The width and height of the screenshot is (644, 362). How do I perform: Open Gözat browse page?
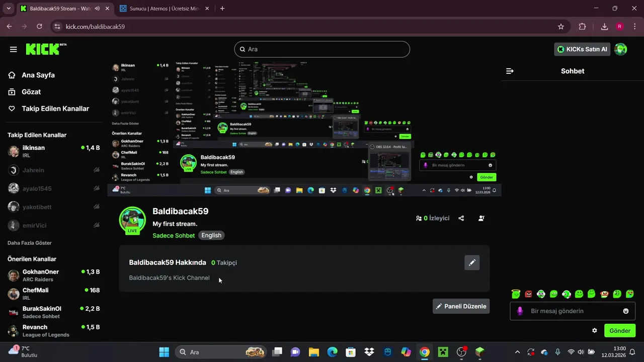coord(31,92)
